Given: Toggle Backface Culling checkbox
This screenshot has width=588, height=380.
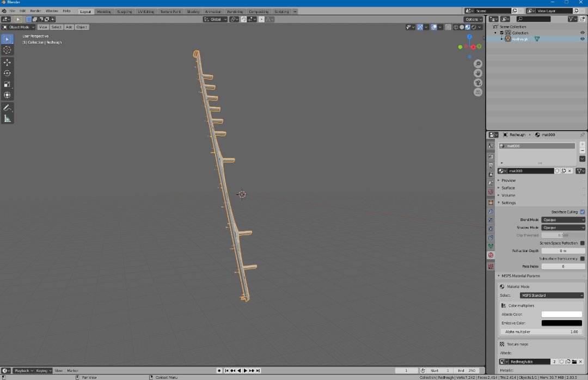Looking at the screenshot, I should click(x=583, y=212).
